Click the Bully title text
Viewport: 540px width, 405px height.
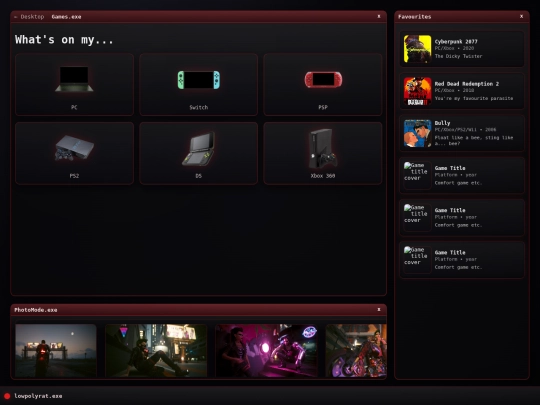(442, 123)
